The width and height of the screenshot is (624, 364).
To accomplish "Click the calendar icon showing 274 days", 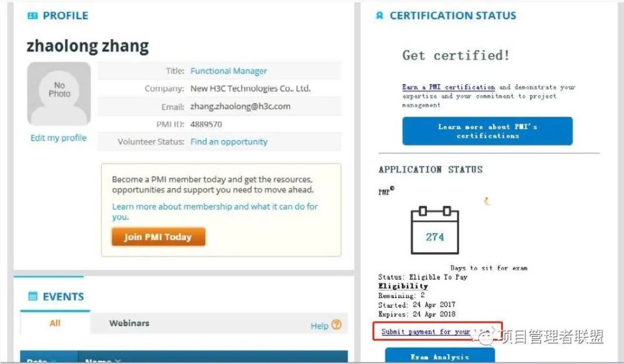I will (x=434, y=230).
